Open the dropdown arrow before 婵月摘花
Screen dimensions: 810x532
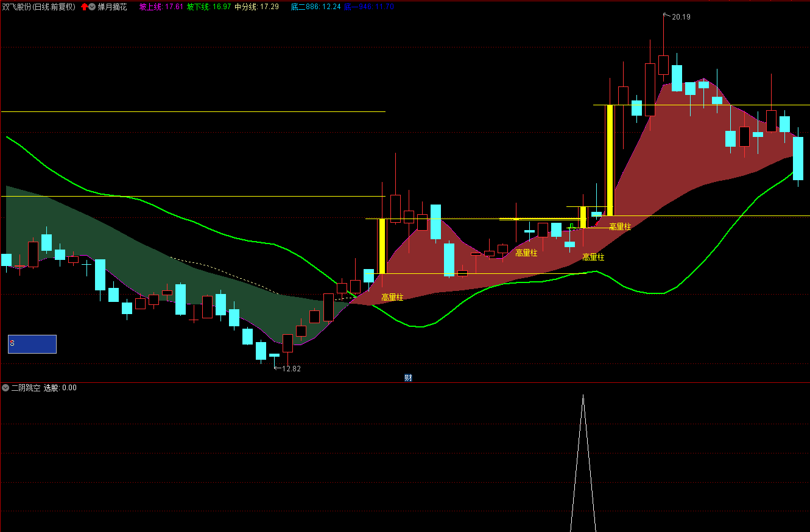pos(92,7)
